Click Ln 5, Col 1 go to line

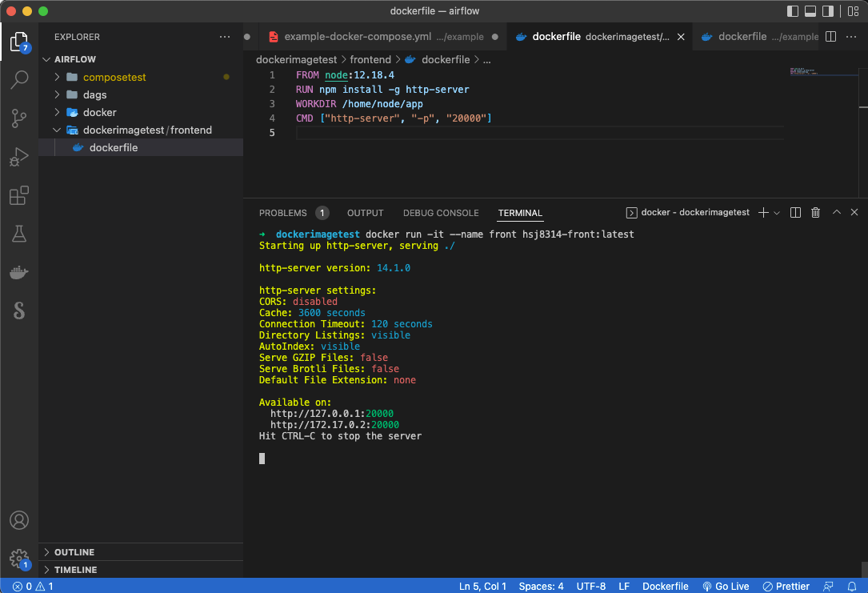[x=482, y=587]
